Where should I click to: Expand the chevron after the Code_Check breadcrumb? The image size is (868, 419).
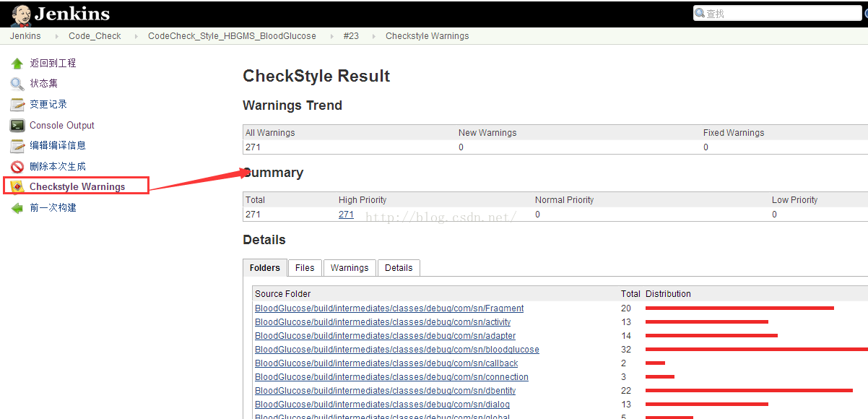pyautogui.click(x=135, y=36)
